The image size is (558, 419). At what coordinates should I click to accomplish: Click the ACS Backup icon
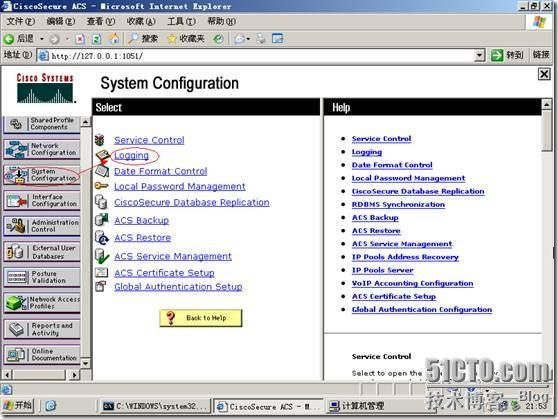coord(101,220)
